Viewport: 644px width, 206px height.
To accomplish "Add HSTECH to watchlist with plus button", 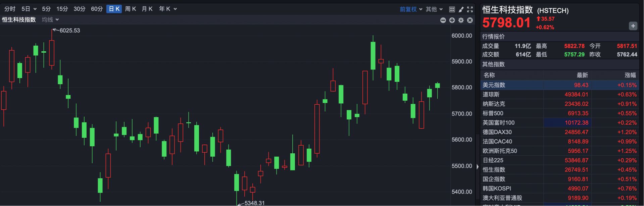I will pyautogui.click(x=633, y=26).
